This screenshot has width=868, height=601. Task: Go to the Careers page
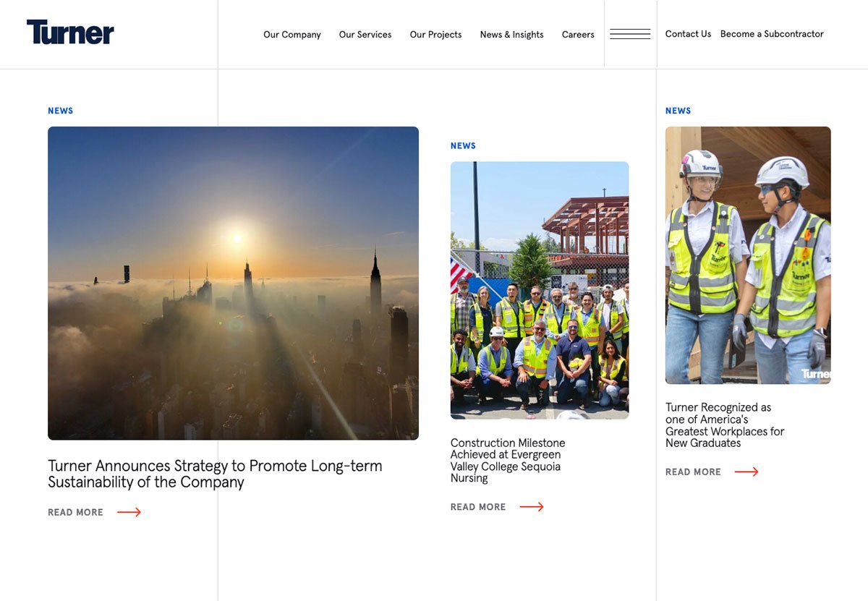[x=578, y=34]
